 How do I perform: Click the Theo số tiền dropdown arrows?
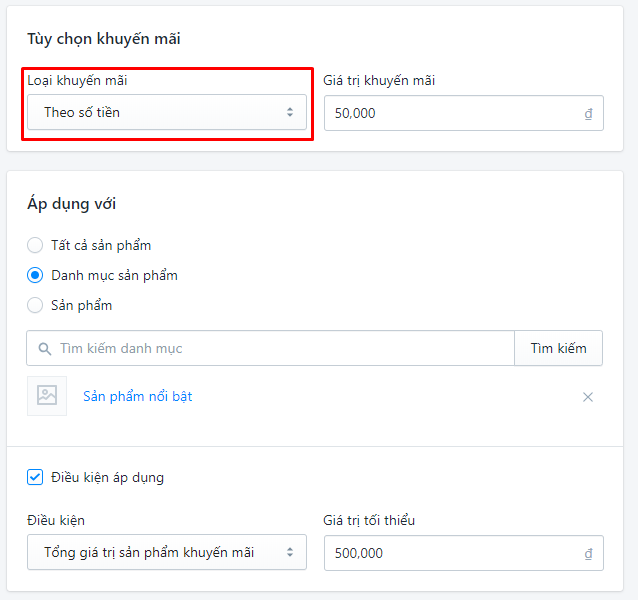click(x=290, y=112)
